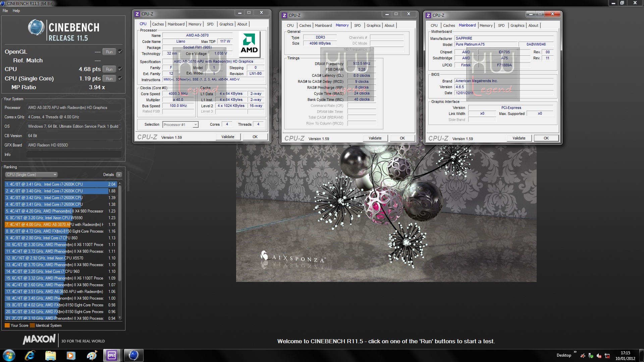Viewport: 644px width, 362px height.
Task: Click GFX Board AMD Radeon HD 6550D
Action: pos(74,145)
